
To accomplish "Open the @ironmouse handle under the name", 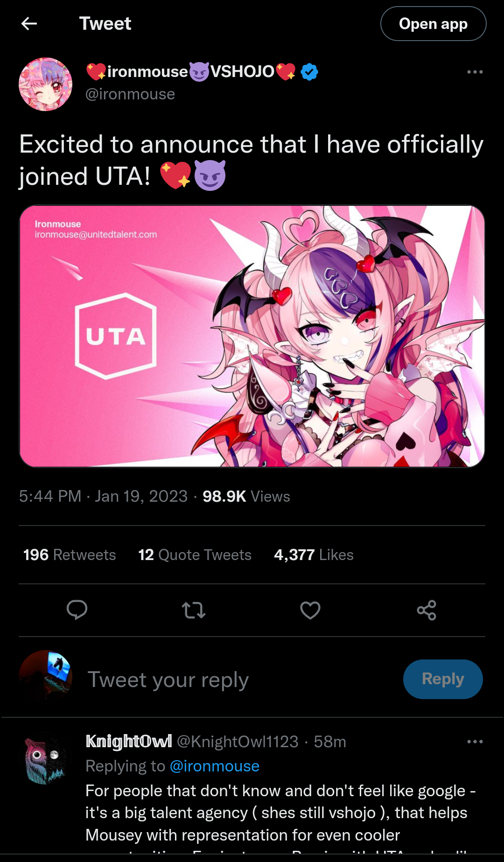I will 130,94.
